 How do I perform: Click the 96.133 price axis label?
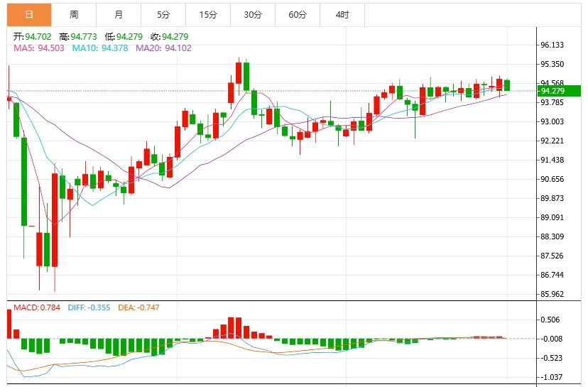pyautogui.click(x=552, y=45)
